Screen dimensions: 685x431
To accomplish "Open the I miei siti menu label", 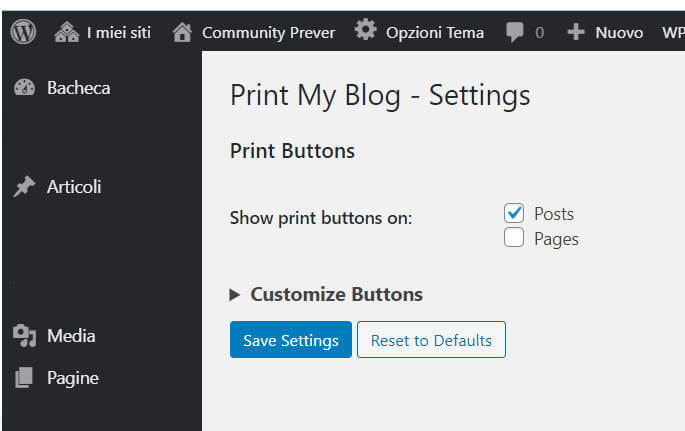I will pos(118,32).
